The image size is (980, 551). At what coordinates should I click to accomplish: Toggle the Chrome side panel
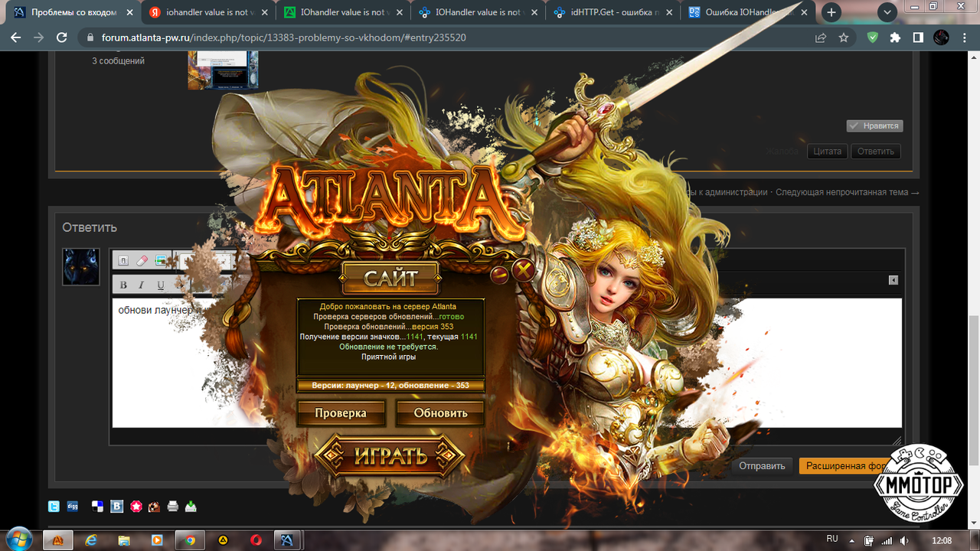click(918, 37)
